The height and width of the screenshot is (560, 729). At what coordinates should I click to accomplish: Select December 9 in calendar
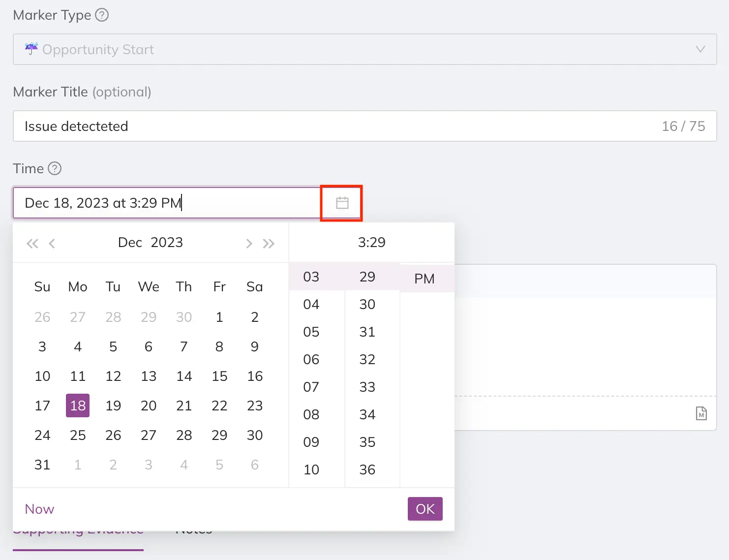click(x=255, y=346)
